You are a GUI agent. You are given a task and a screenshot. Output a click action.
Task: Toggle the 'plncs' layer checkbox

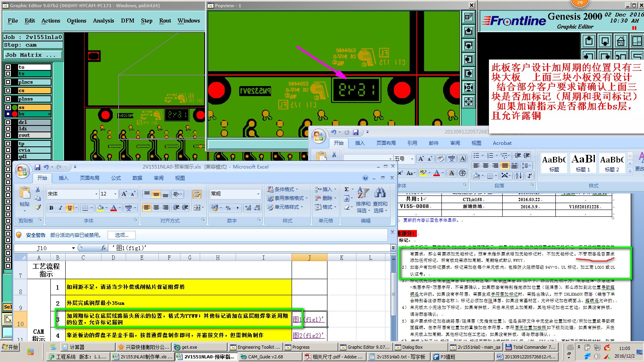pos(8,82)
